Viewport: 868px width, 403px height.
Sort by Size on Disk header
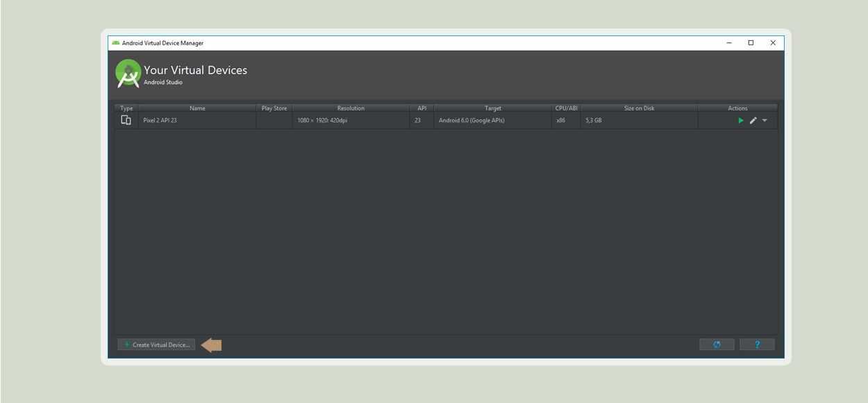(639, 108)
